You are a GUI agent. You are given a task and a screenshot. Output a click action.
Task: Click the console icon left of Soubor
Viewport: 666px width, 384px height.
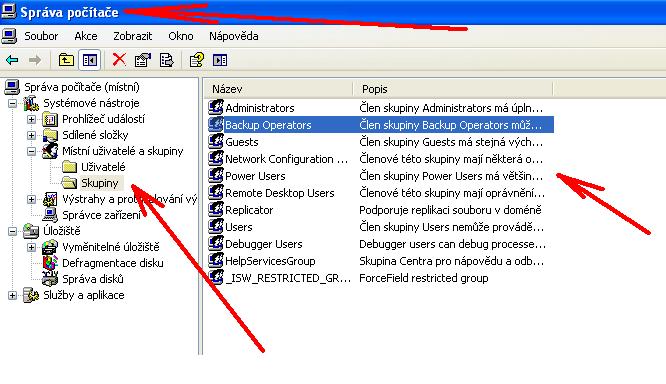[x=9, y=36]
